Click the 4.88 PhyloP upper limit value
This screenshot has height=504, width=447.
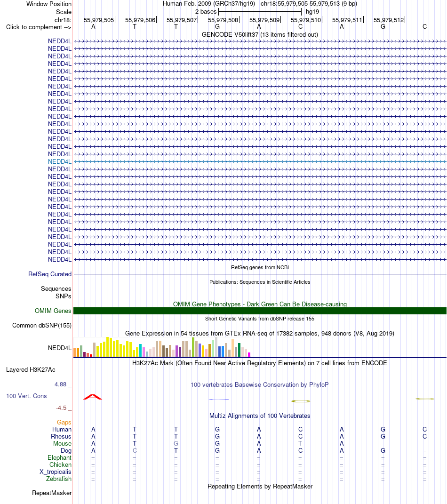coord(60,384)
